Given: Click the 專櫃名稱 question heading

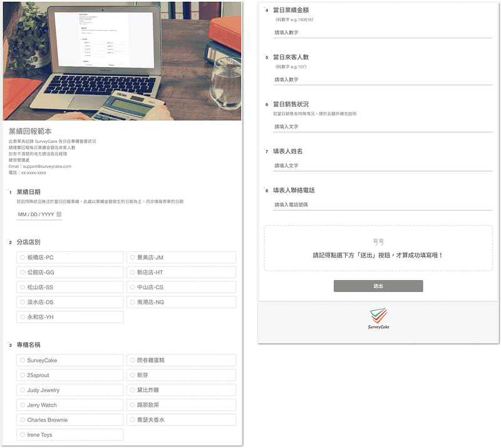Looking at the screenshot, I should 28,345.
